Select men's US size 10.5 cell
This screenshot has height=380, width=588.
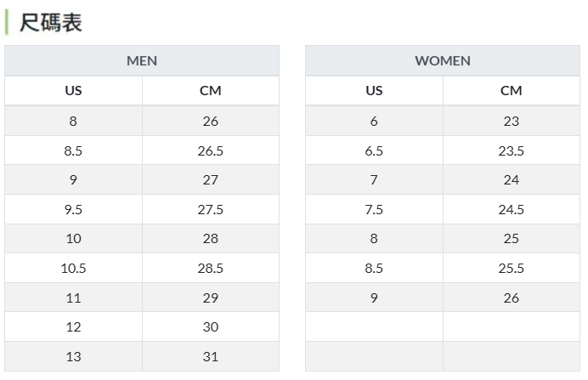[x=74, y=269]
